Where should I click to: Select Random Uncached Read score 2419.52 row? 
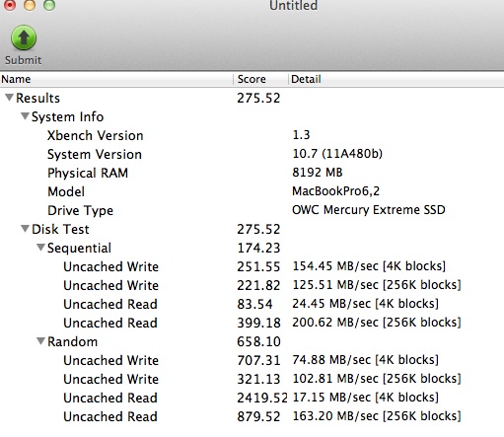pos(252,398)
